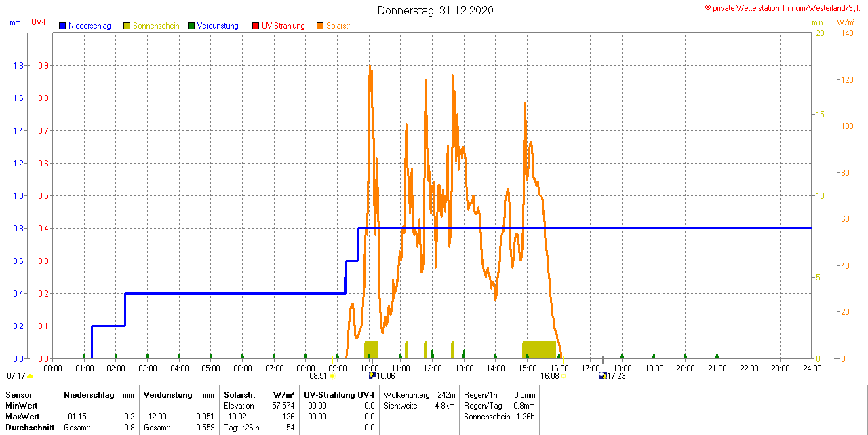This screenshot has width=868, height=435.
Task: Click the Wolkenunterg value 242m
Action: coord(446,395)
